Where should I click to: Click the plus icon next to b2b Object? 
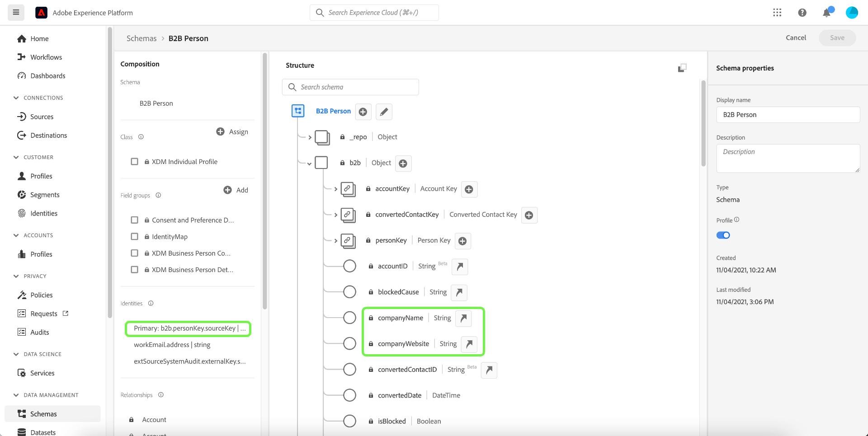[403, 163]
